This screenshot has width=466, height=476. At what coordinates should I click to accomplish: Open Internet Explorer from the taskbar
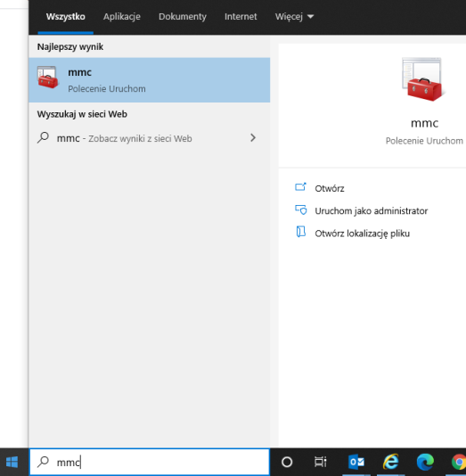[391, 462]
